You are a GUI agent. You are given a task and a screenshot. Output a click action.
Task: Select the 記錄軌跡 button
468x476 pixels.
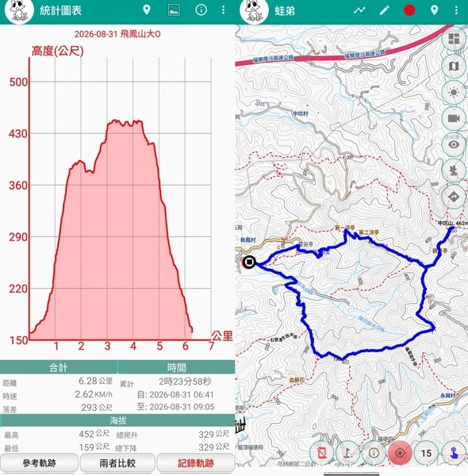pos(196,463)
